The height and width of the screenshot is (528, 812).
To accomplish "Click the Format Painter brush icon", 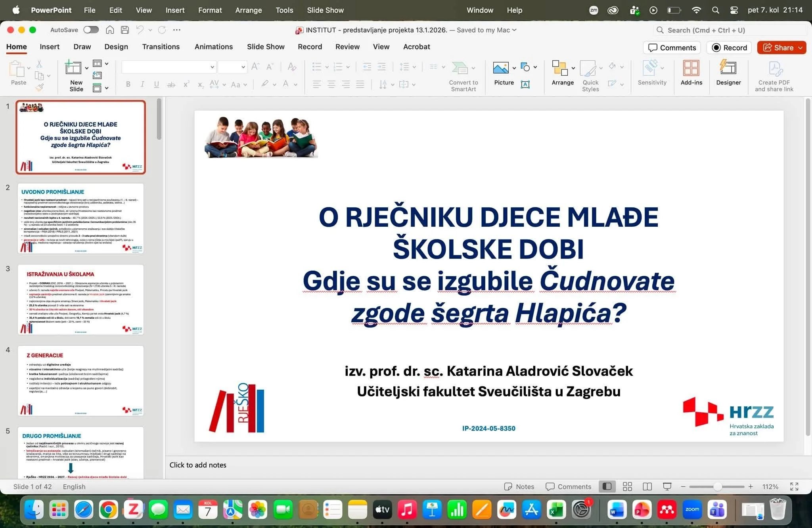I will tap(39, 88).
